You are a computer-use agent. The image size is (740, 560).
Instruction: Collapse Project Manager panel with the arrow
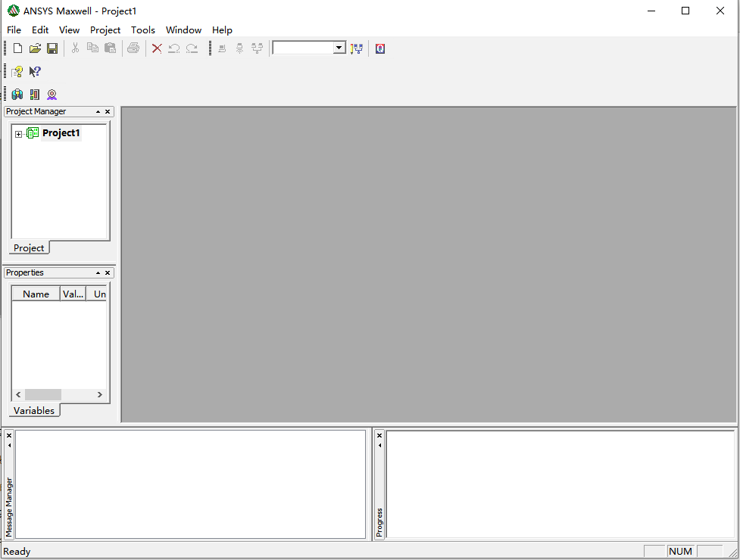98,112
